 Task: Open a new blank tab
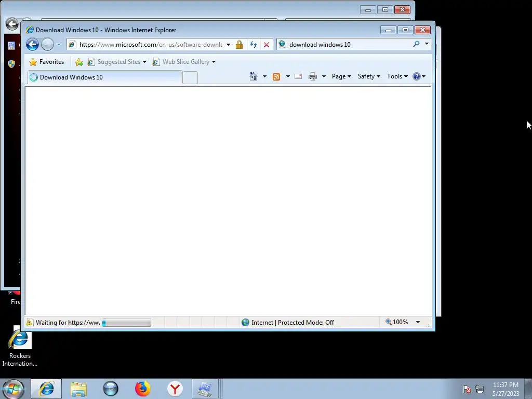point(190,78)
